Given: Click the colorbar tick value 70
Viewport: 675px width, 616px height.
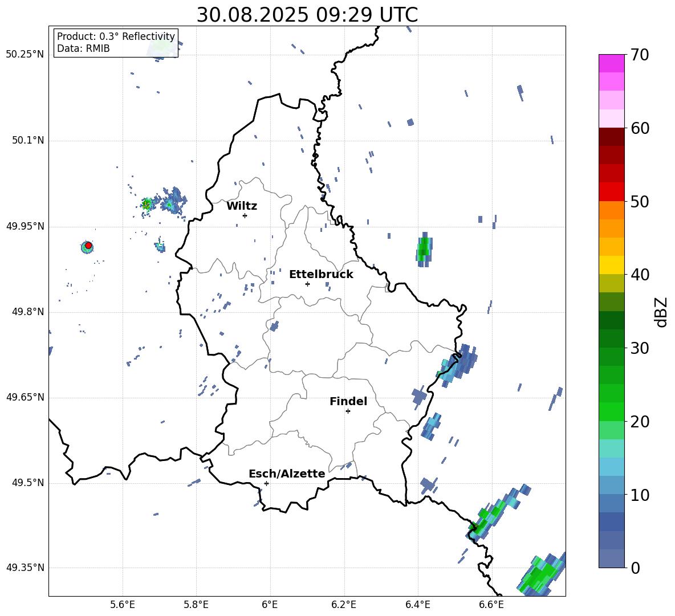Looking at the screenshot, I should (x=640, y=55).
